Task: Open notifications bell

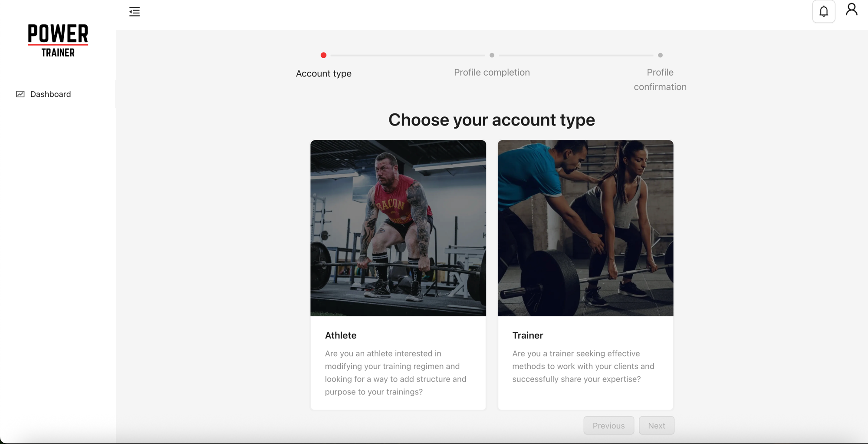Action: point(824,12)
